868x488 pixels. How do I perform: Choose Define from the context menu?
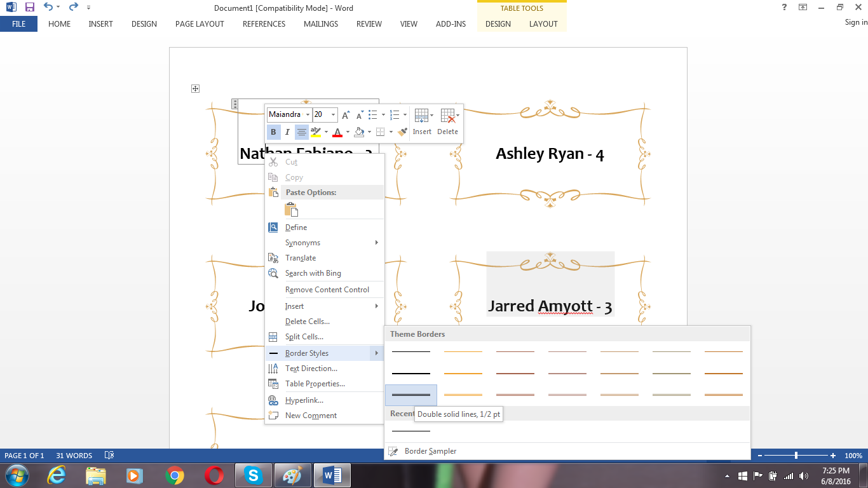[x=325, y=227]
